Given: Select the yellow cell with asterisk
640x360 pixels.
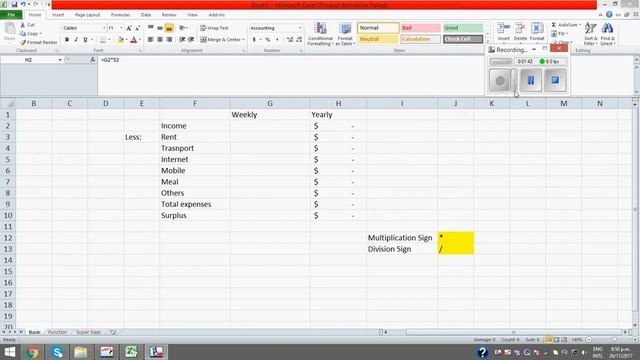Looking at the screenshot, I should [456, 238].
